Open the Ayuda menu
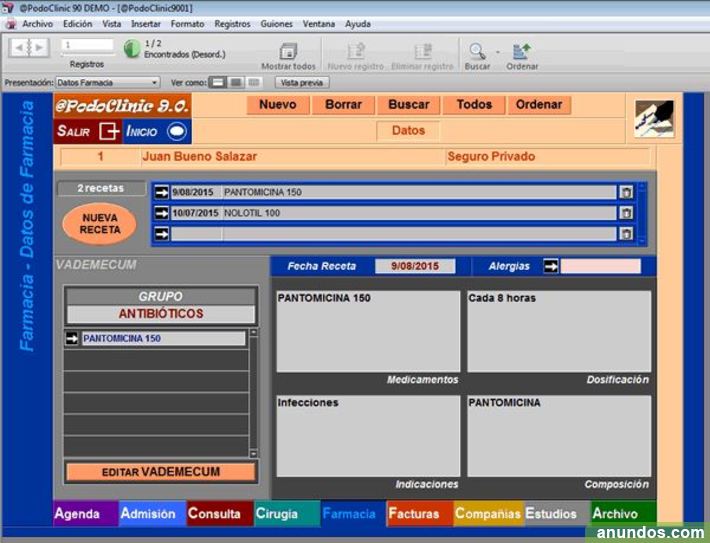 358,24
